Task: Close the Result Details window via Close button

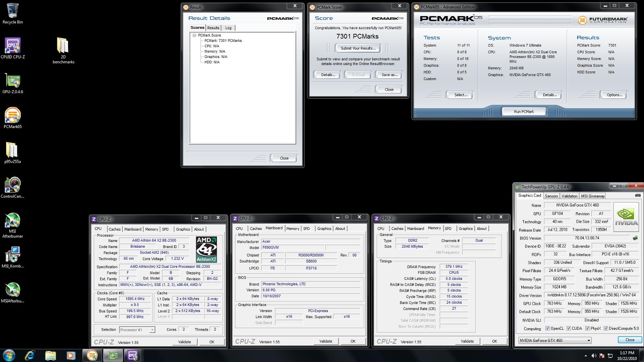Action: point(284,158)
